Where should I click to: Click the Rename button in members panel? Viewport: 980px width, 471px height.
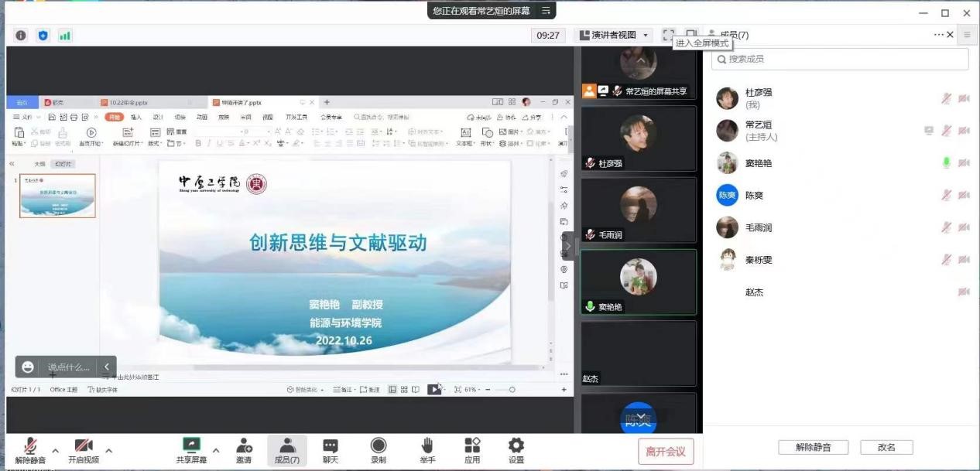click(886, 447)
